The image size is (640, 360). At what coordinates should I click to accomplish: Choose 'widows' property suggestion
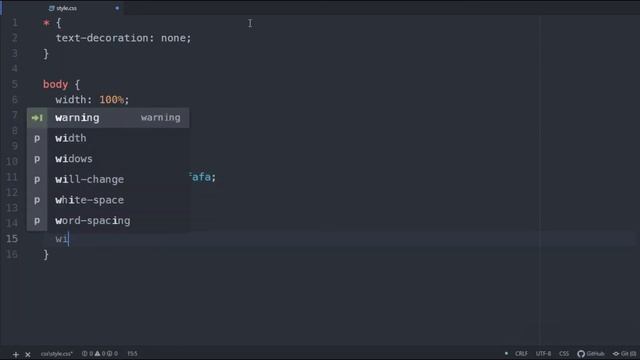pos(108,159)
